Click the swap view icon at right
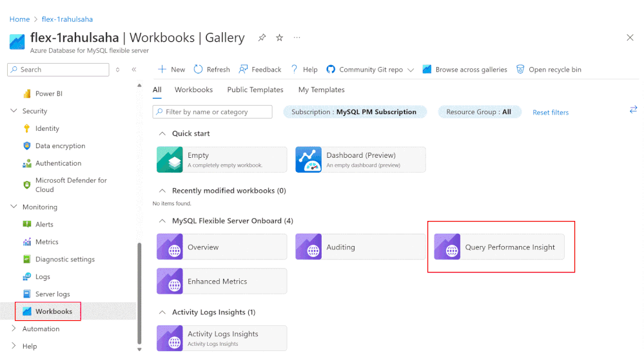Screen dimensions: 644x362 click(633, 110)
